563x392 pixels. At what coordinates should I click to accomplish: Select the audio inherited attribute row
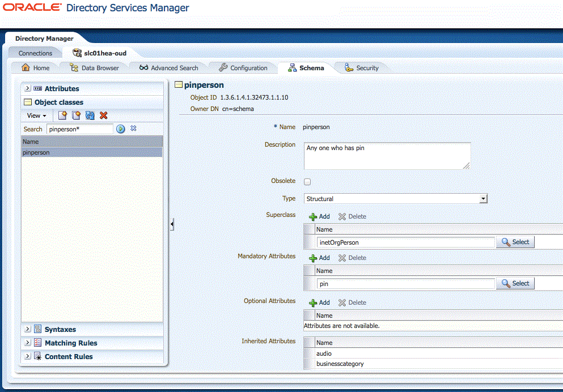coord(433,353)
